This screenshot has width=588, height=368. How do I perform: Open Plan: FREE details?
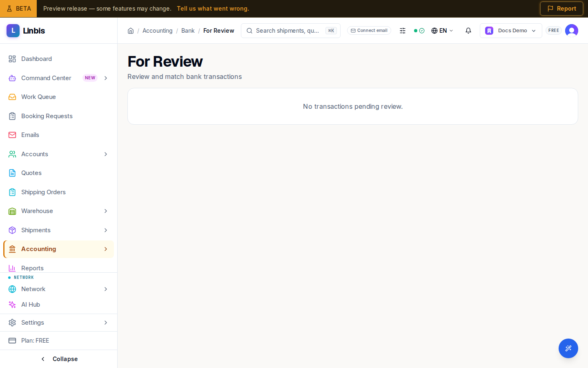pos(58,341)
